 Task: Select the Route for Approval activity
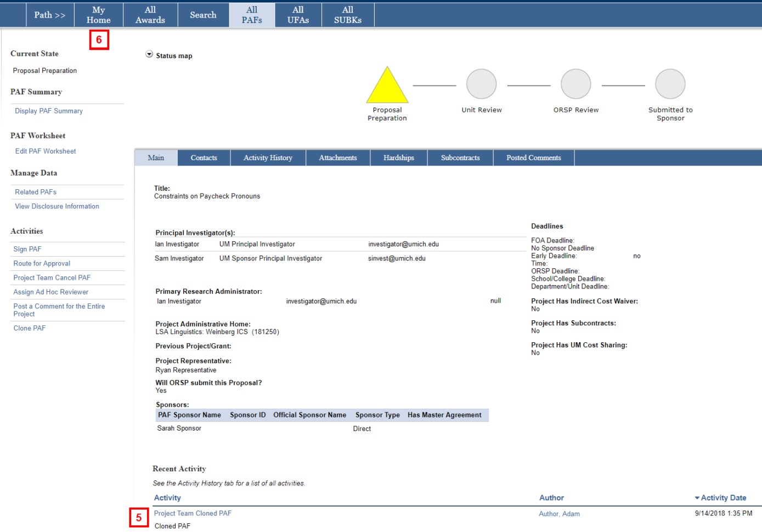tap(42, 264)
